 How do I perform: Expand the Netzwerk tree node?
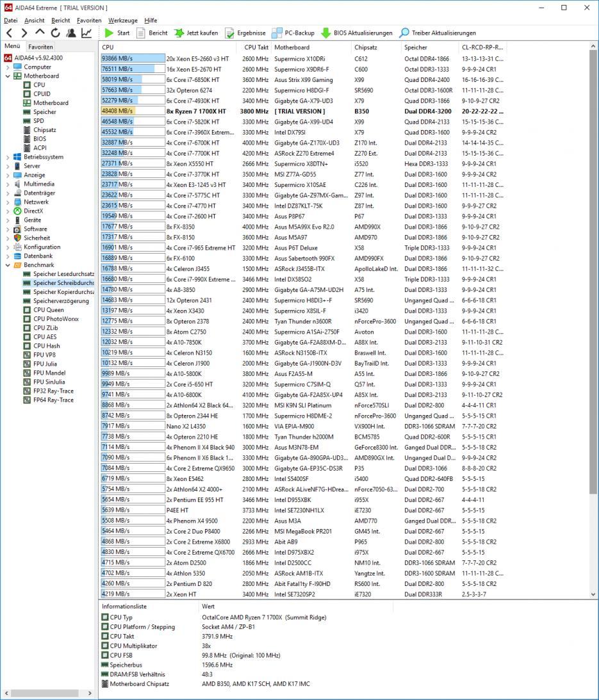[x=8, y=202]
